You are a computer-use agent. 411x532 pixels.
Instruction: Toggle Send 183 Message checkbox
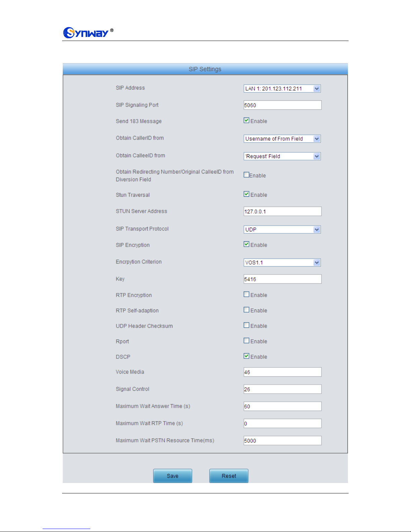246,120
